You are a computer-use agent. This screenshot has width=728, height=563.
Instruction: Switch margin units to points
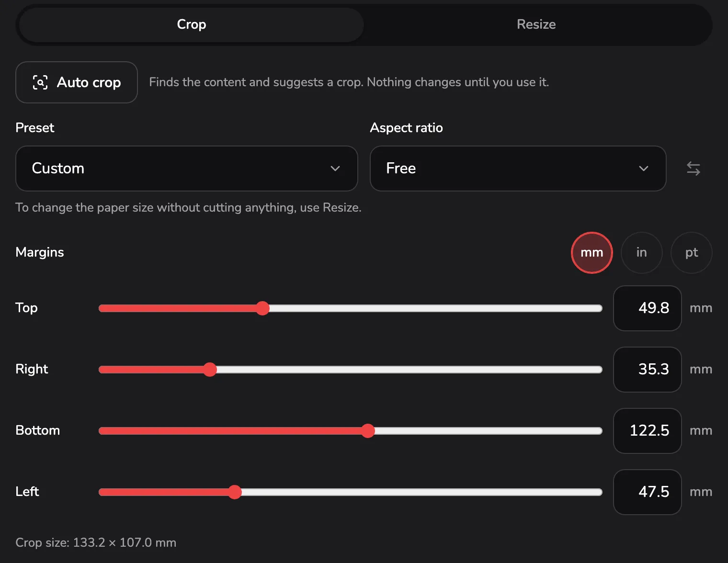(x=692, y=253)
